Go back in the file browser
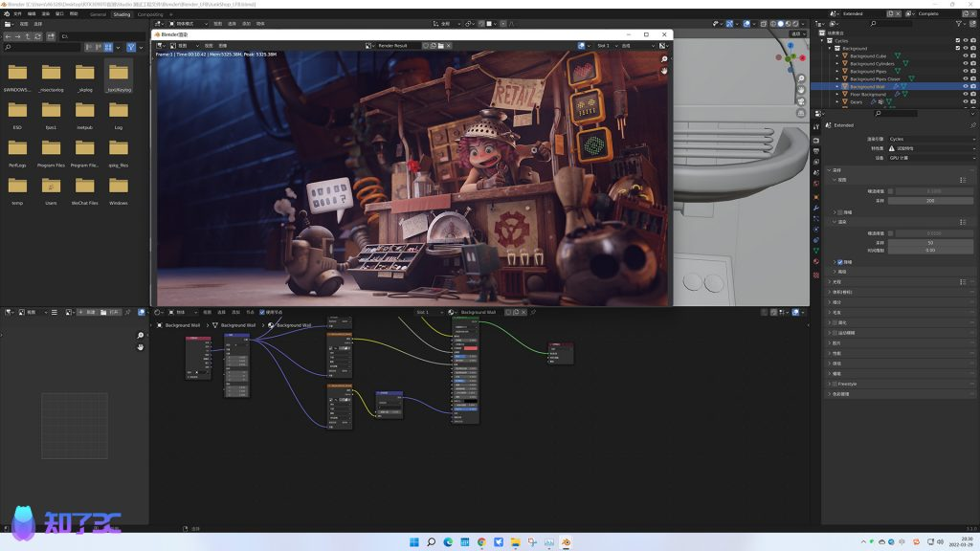Viewport: 980px width, 551px height. pyautogui.click(x=8, y=36)
